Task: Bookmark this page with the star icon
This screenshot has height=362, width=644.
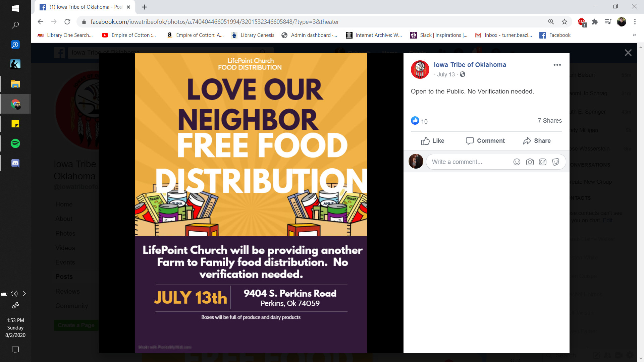Action: [565, 22]
